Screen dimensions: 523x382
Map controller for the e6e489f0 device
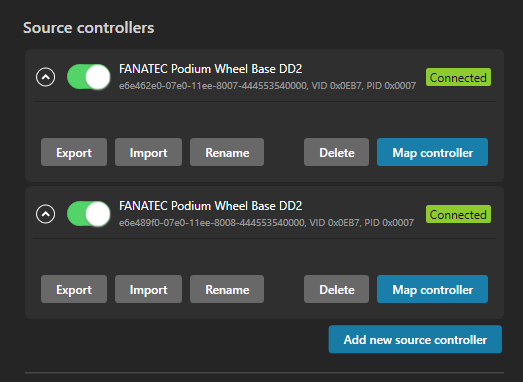(433, 289)
